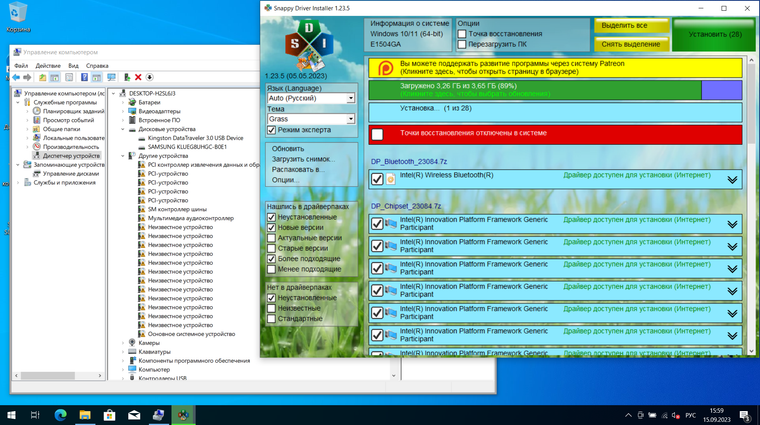Select Disk Management (Управление дисками) node
Image resolution: width=760 pixels, height=425 pixels.
(65, 173)
